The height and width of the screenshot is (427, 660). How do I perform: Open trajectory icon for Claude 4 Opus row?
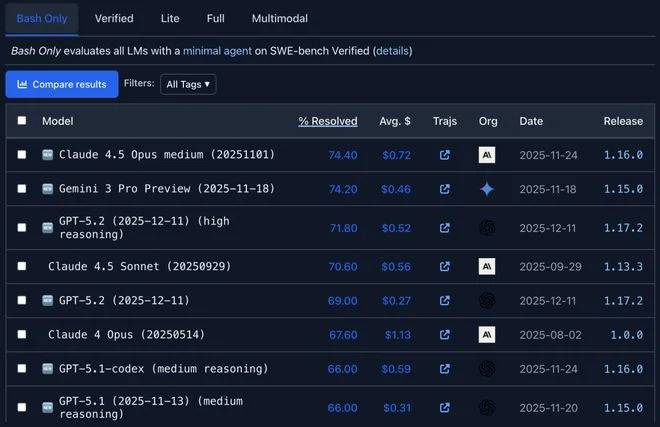coord(445,335)
